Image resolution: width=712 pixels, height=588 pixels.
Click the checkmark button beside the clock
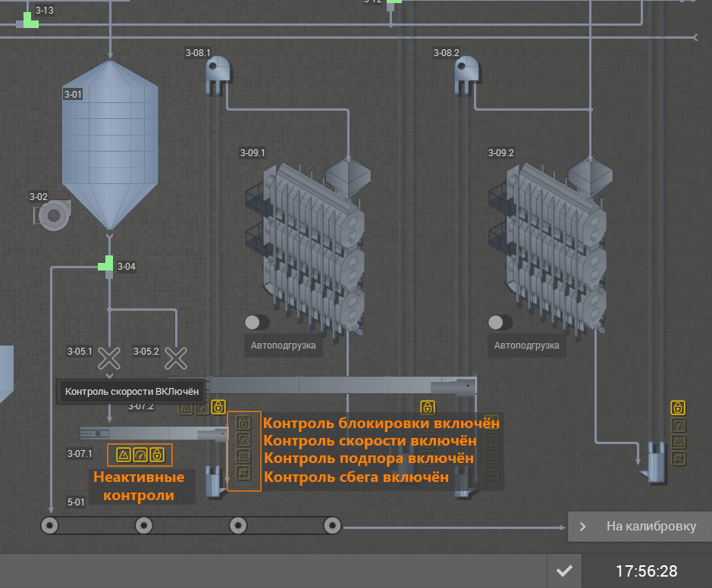click(564, 571)
